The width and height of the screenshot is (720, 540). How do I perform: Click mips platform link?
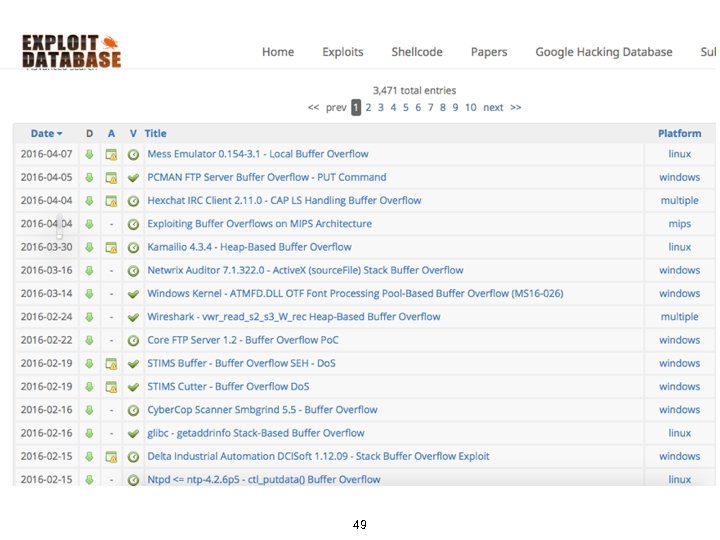pyautogui.click(x=680, y=224)
